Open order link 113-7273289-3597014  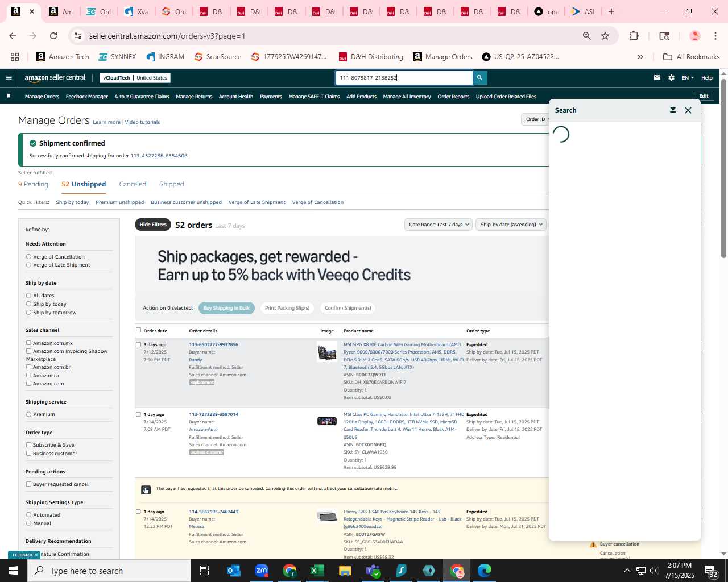click(213, 414)
